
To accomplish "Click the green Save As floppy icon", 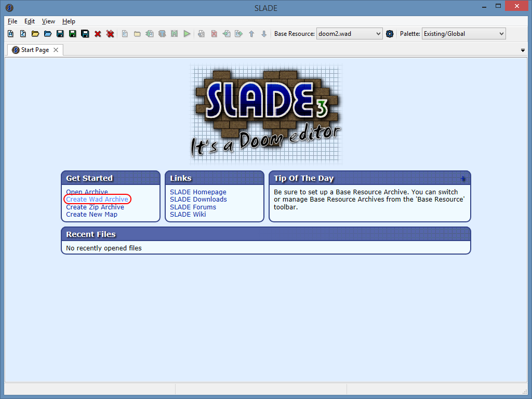I will click(73, 34).
